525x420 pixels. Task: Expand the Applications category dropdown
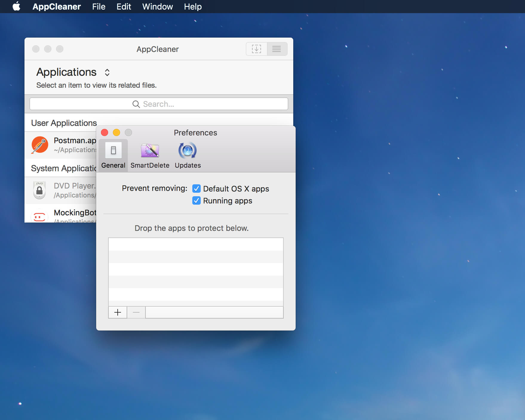click(107, 72)
